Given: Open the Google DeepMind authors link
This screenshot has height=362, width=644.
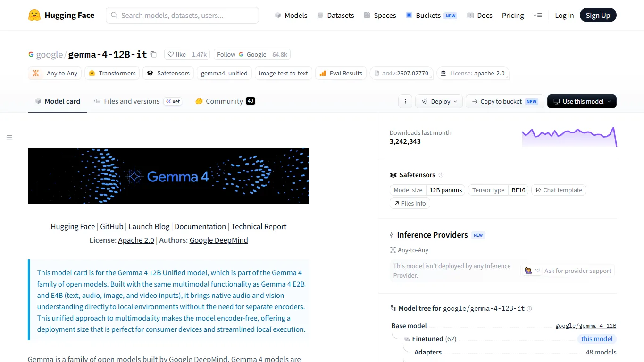Looking at the screenshot, I should click(218, 240).
